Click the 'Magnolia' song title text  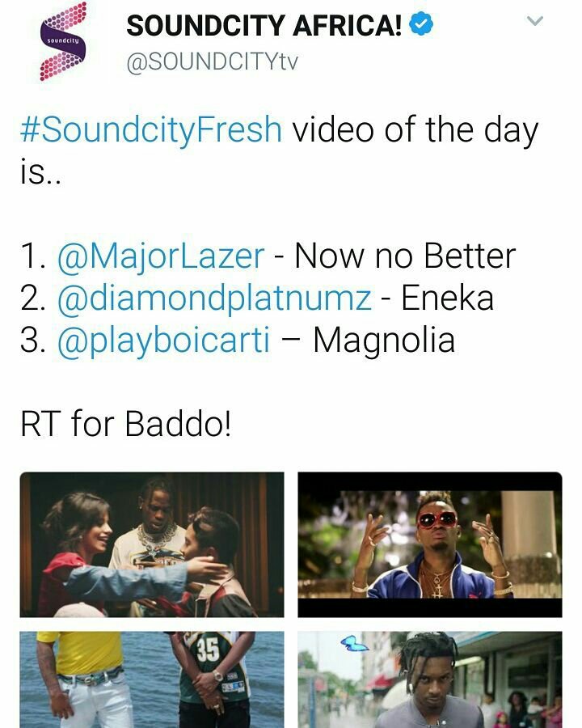click(384, 341)
